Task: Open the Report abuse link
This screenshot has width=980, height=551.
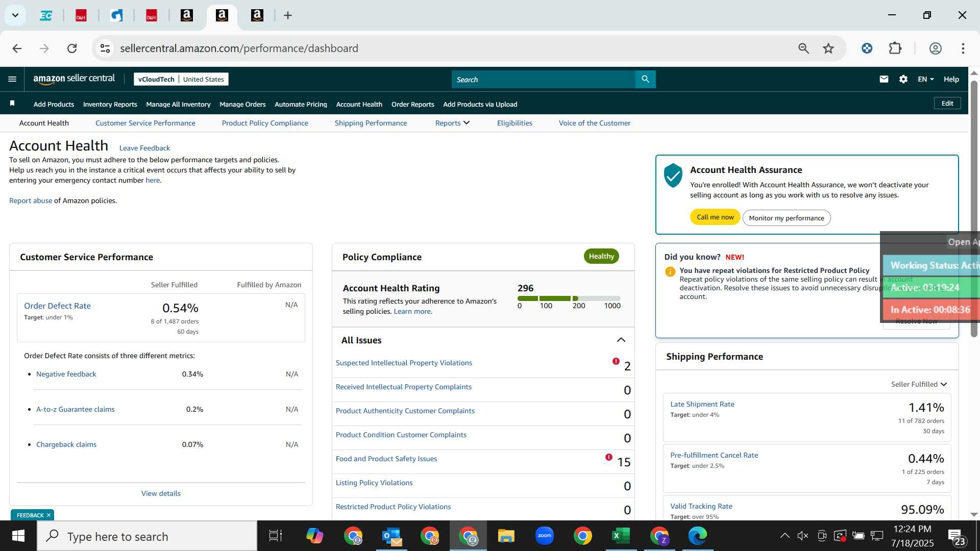Action: 31,201
